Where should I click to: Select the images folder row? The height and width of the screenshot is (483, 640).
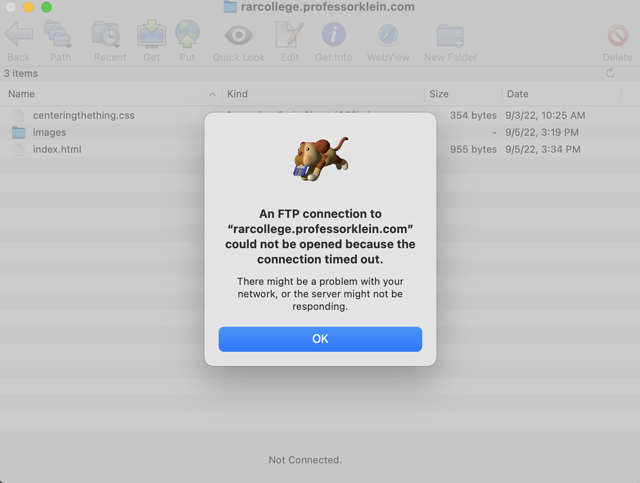[x=320, y=132]
